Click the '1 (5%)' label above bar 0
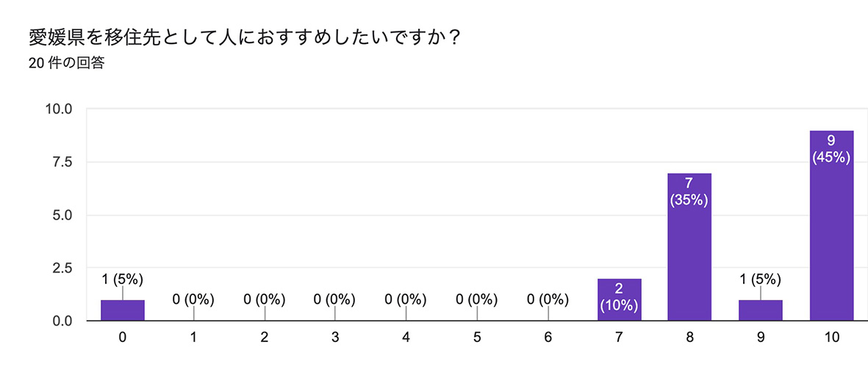This screenshot has height=367, width=868. [122, 280]
